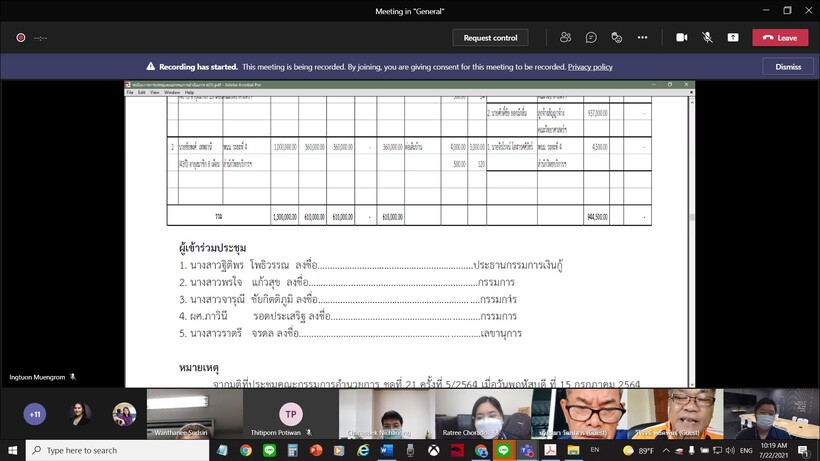Click the Share content tray icon
The width and height of the screenshot is (820, 461).
tap(733, 37)
